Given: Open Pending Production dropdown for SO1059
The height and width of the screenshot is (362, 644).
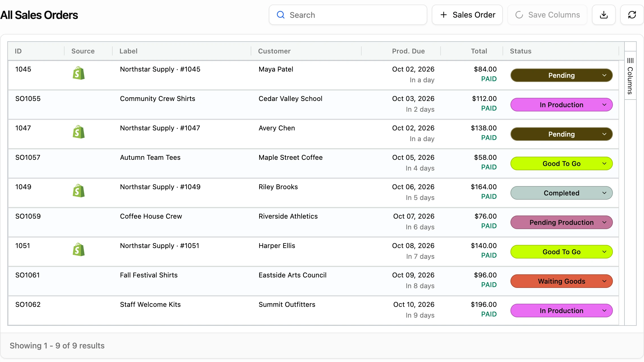Looking at the screenshot, I should coord(561,222).
